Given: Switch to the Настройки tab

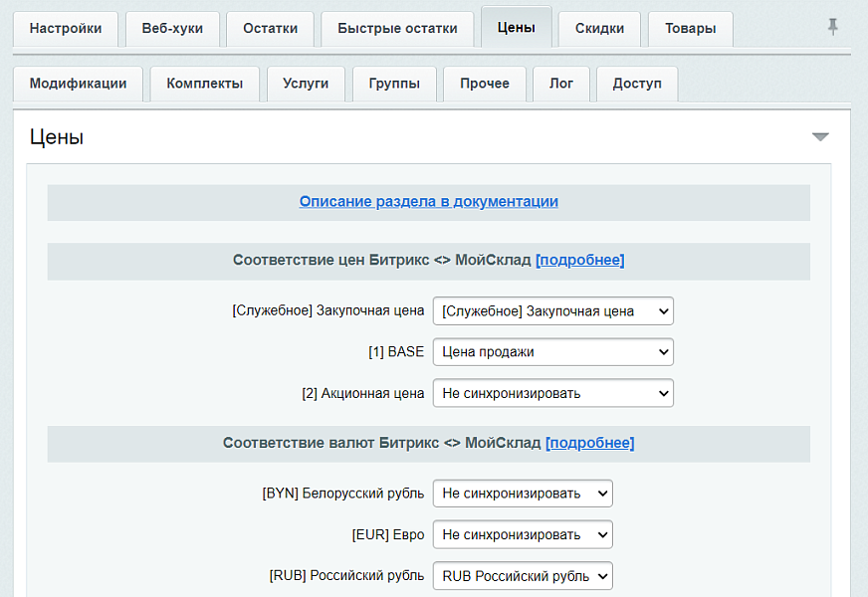Looking at the screenshot, I should 65,29.
